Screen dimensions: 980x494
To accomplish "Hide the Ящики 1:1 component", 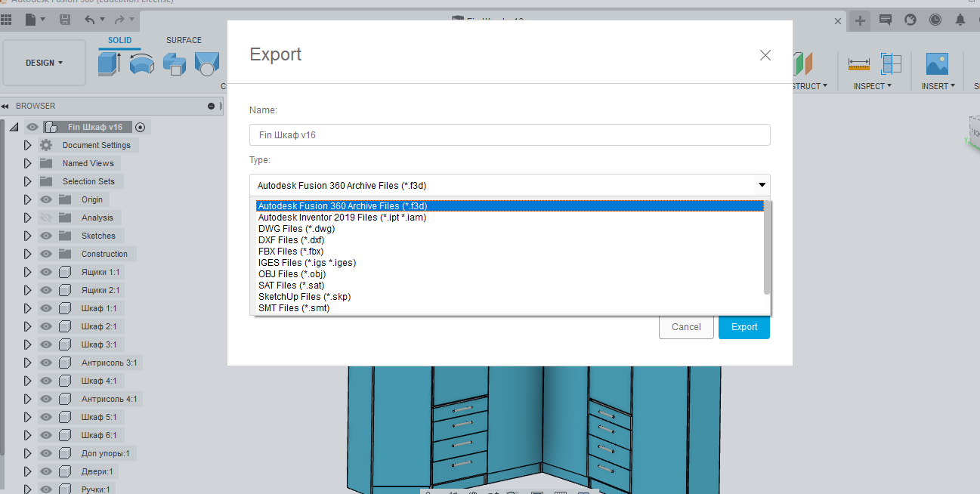I will (x=46, y=272).
